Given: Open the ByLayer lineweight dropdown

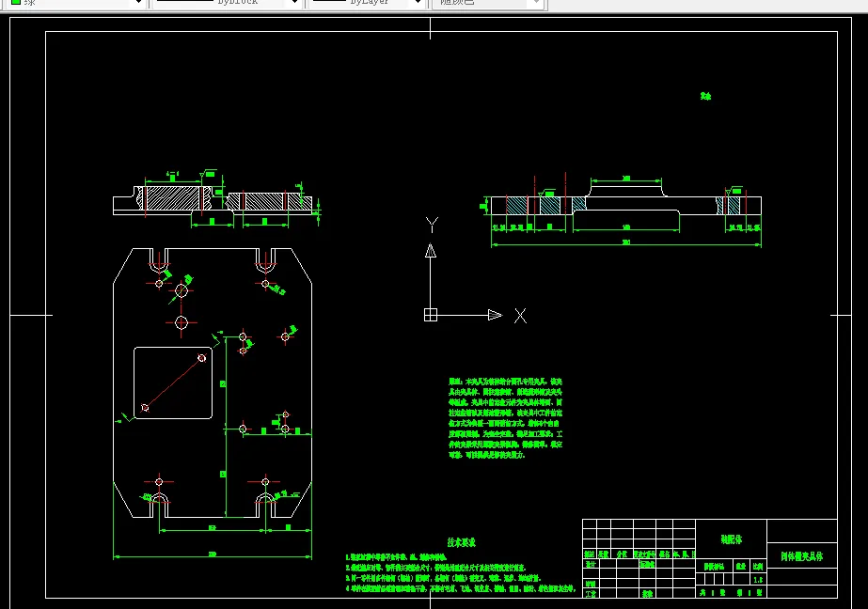Looking at the screenshot, I should [418, 3].
